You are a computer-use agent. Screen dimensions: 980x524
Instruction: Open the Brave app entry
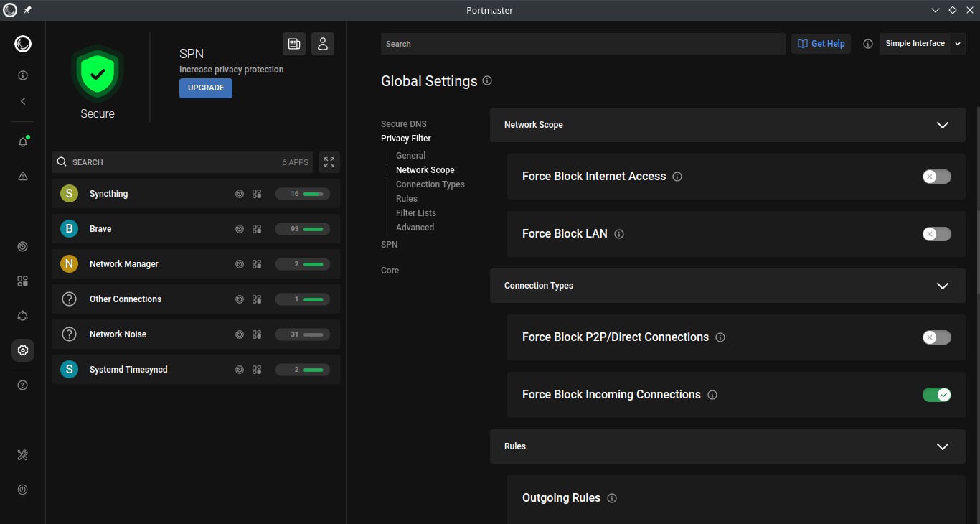tap(196, 229)
